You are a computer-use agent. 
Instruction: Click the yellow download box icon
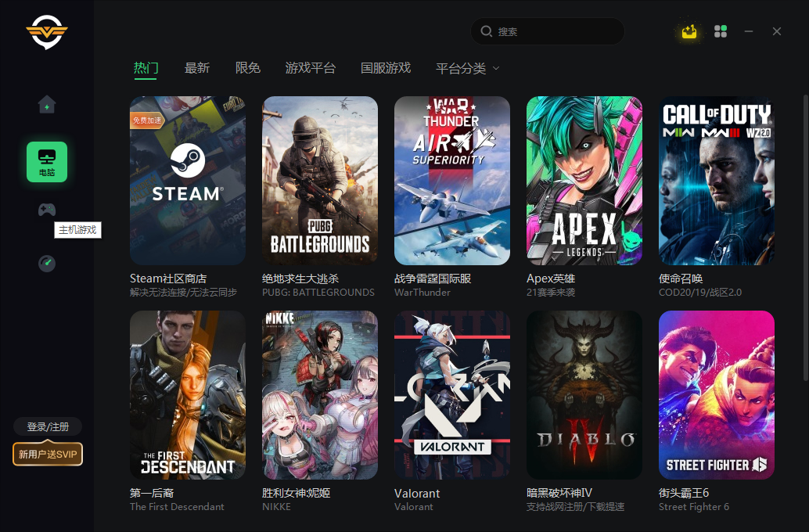point(689,32)
